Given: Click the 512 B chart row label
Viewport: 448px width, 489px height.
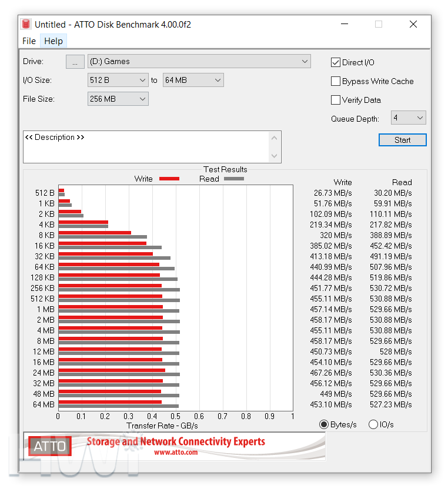Looking at the screenshot, I should (45, 193).
